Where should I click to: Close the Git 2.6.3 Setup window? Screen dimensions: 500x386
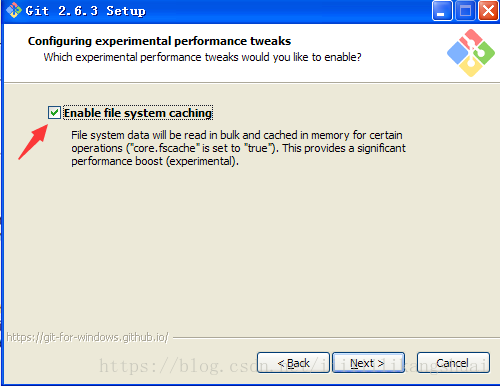(x=488, y=11)
